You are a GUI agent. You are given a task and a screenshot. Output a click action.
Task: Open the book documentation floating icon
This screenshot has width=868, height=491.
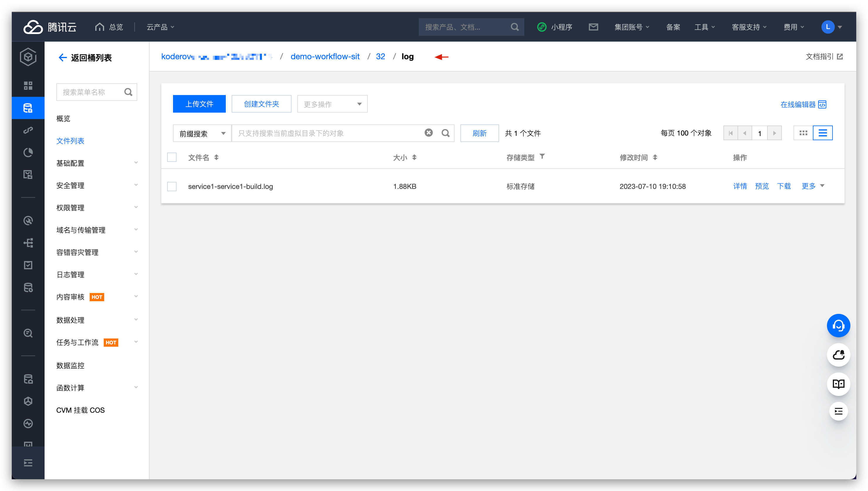pyautogui.click(x=838, y=384)
